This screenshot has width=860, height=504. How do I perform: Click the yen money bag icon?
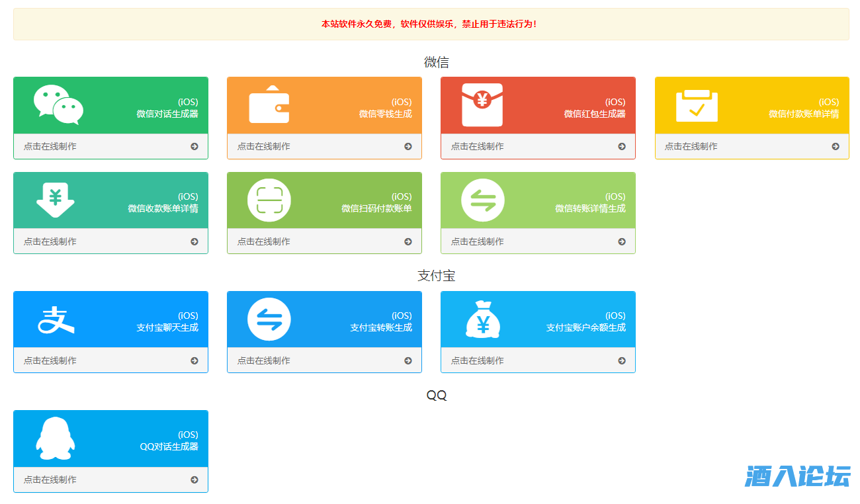pos(483,319)
